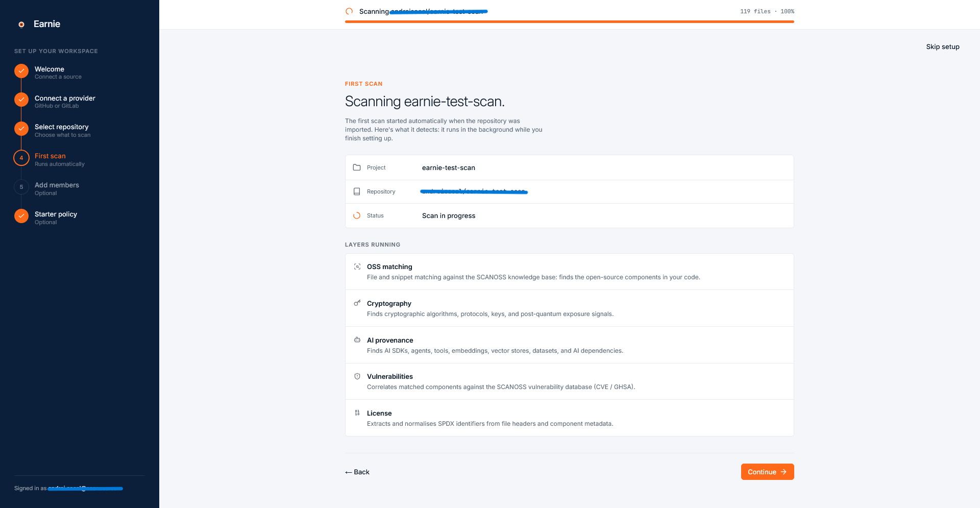
Task: Click the FIRST SCAN label
Action: [363, 84]
